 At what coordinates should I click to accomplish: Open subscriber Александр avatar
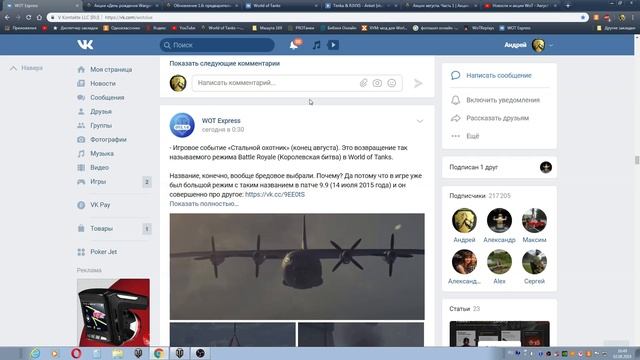pyautogui.click(x=499, y=220)
